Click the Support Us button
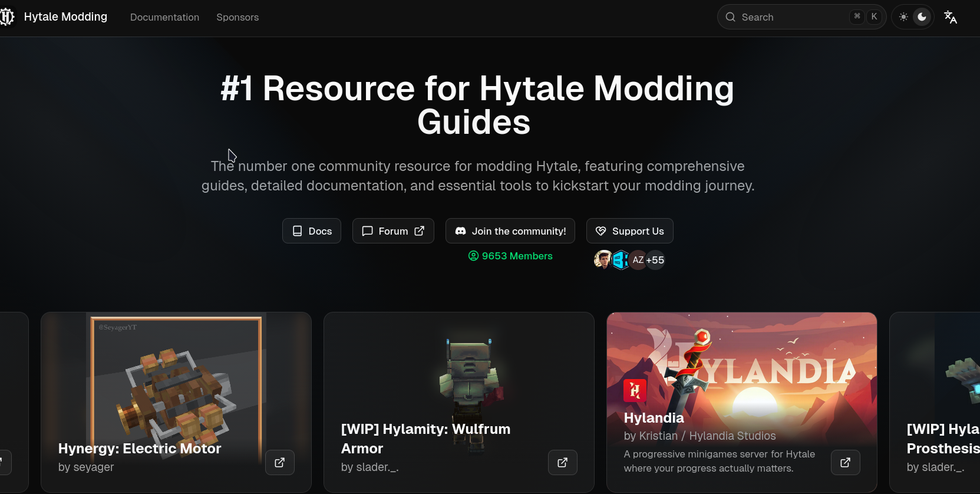 pyautogui.click(x=630, y=231)
